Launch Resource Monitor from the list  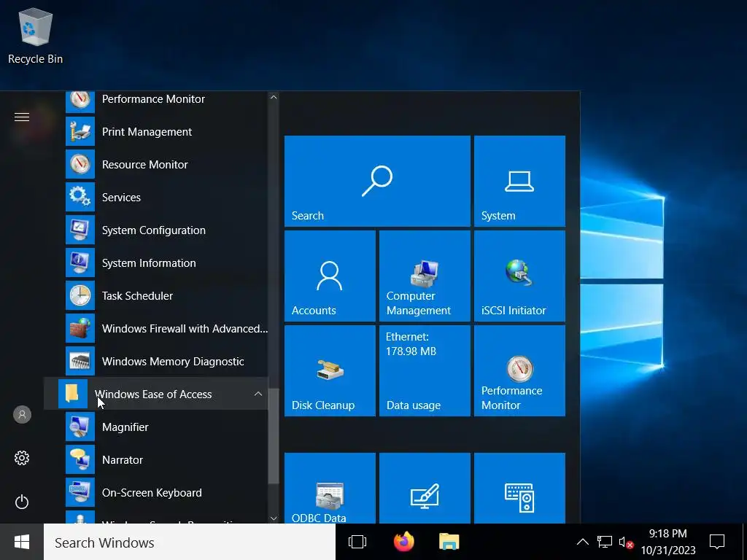tap(156, 164)
